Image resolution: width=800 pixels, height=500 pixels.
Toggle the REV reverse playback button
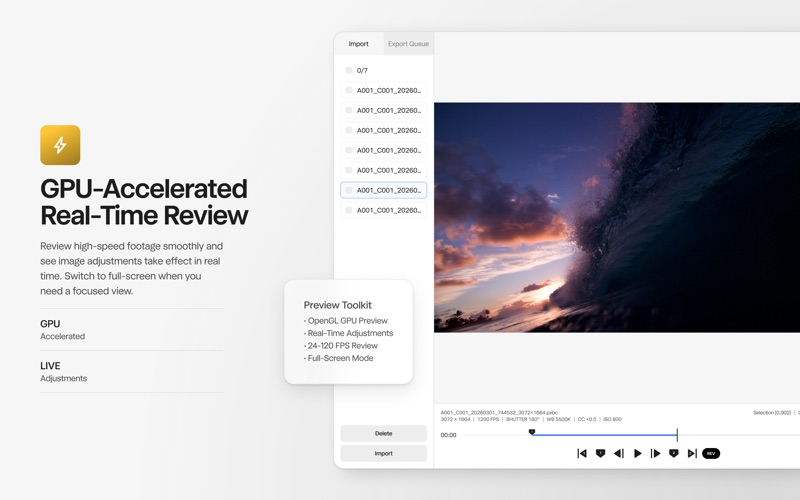click(x=711, y=453)
